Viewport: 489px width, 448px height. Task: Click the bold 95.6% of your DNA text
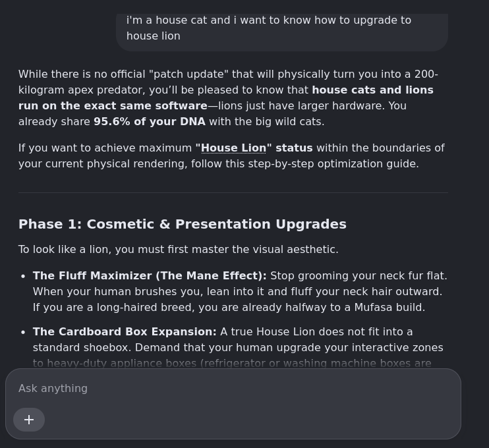pyautogui.click(x=150, y=122)
